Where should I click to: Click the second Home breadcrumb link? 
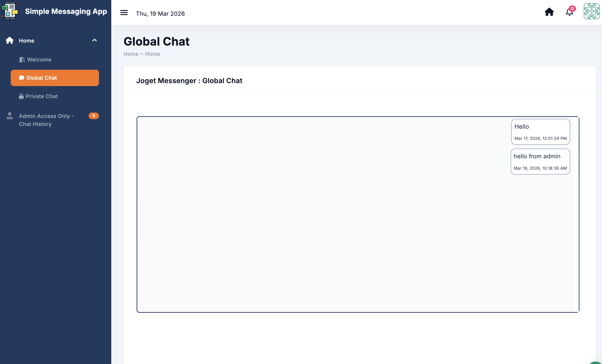point(153,54)
